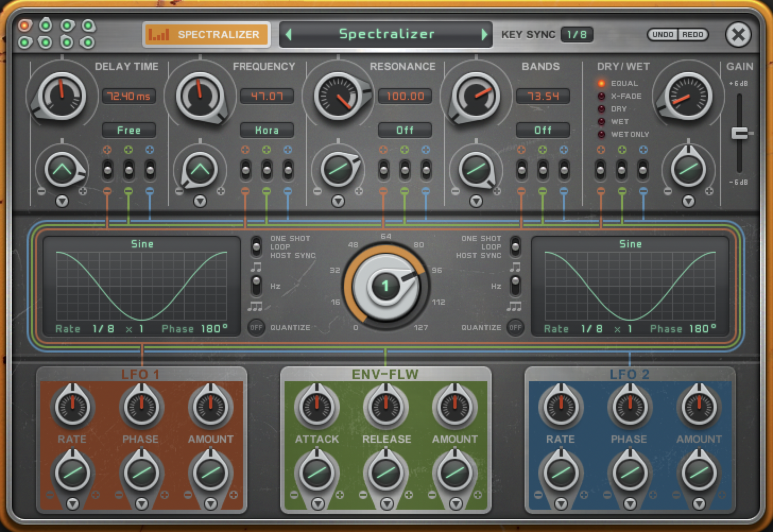Image resolution: width=773 pixels, height=532 pixels.
Task: Click the left LFO Rate 1/8 value
Action: (104, 329)
